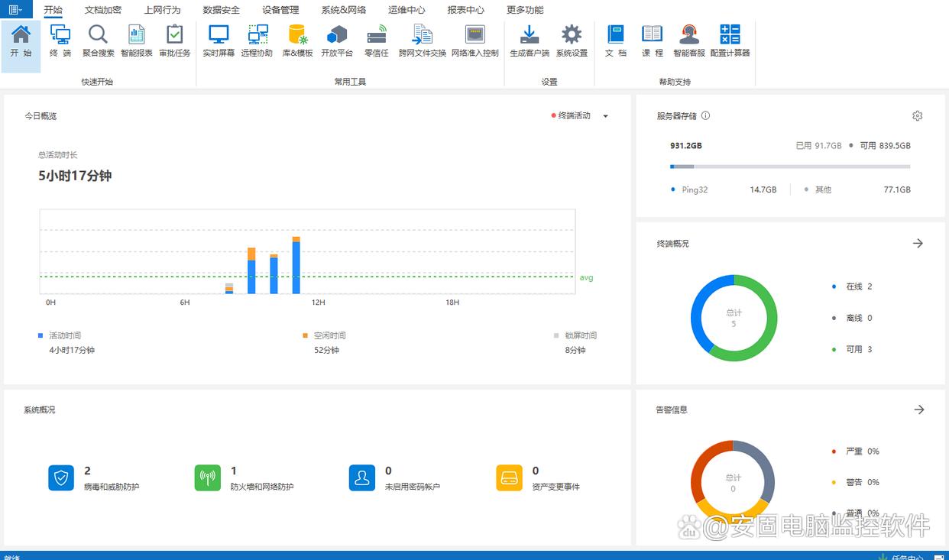The height and width of the screenshot is (560, 949).
Task: Expand the 终端活动 dropdown
Action: [605, 116]
